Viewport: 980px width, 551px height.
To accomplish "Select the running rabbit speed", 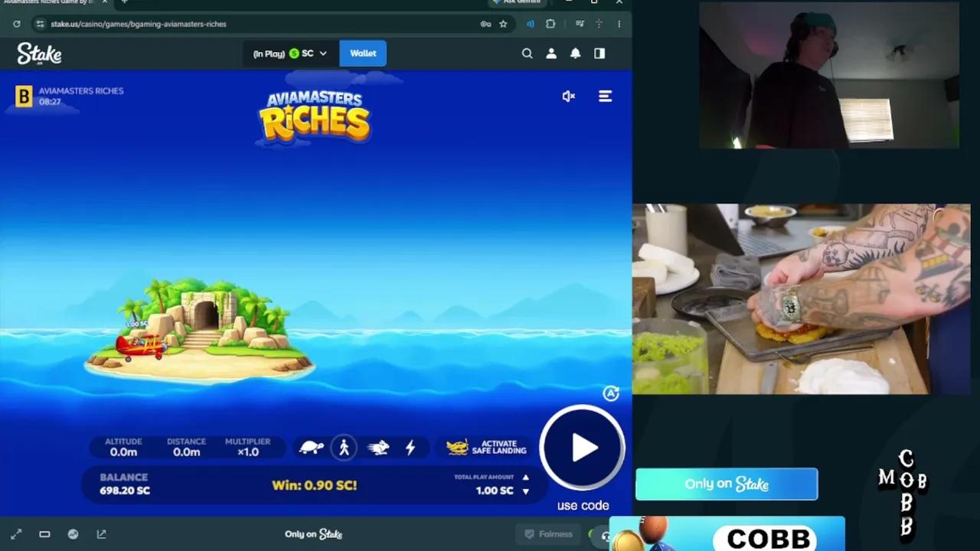I will pos(378,448).
